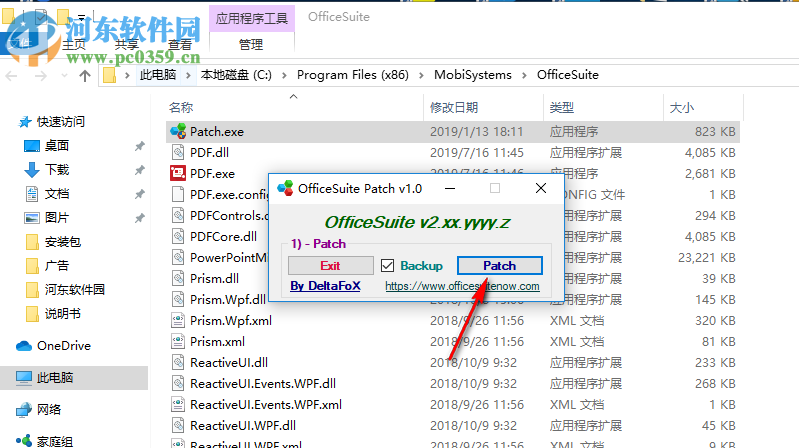799x448 pixels.
Task: Open OneDrive in navigation pane
Action: (64, 346)
